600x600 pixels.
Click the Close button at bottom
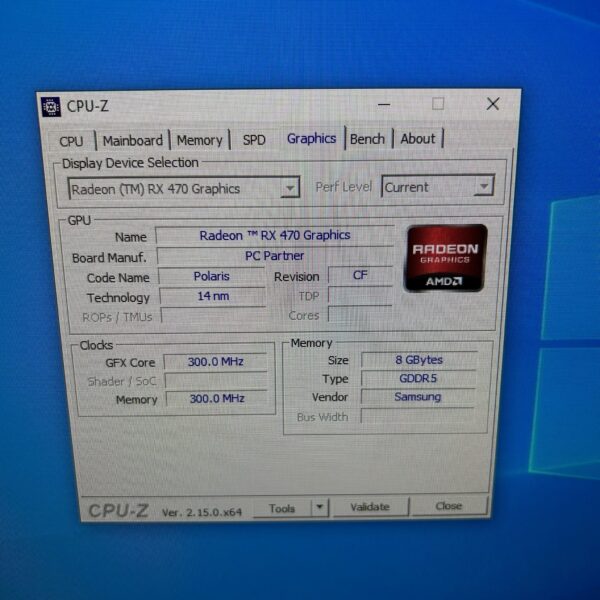pyautogui.click(x=449, y=506)
